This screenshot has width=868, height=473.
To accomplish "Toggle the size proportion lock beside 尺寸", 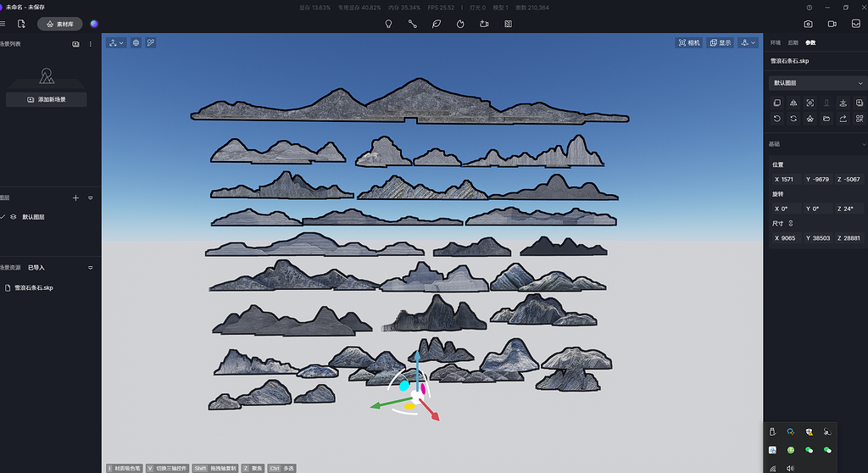I will [x=791, y=223].
